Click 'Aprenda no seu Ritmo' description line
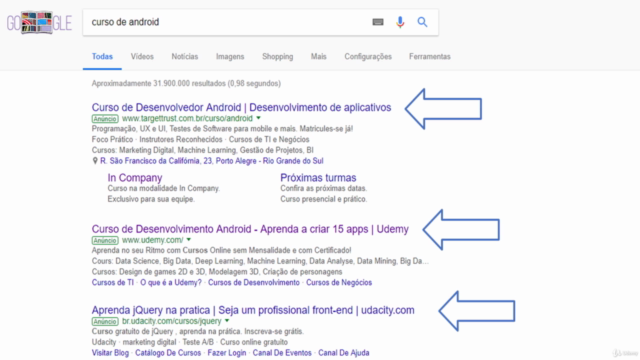Screen dimensions: 640x360 pyautogui.click(x=221, y=250)
